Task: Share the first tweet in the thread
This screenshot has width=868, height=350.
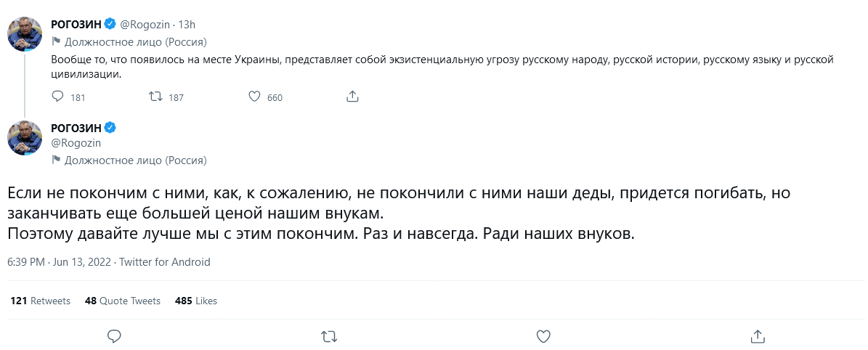Action: click(352, 97)
